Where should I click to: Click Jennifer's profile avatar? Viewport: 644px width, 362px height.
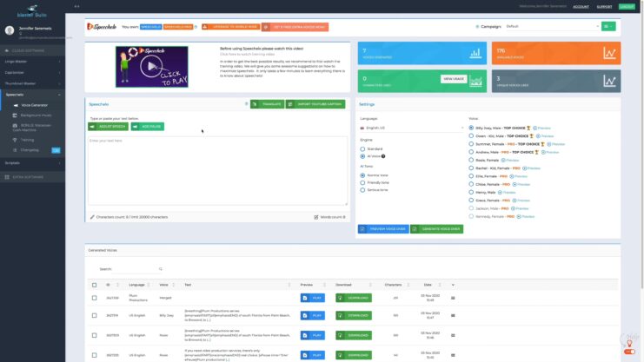(10, 30)
